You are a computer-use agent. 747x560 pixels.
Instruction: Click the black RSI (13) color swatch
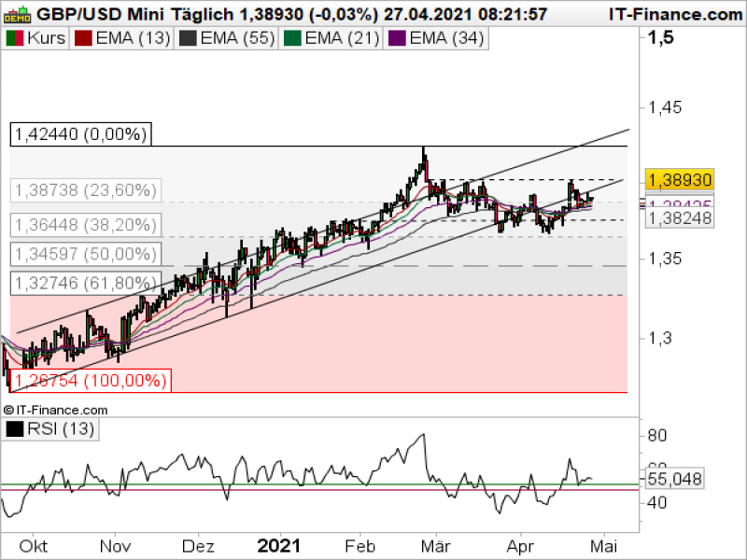click(14, 429)
